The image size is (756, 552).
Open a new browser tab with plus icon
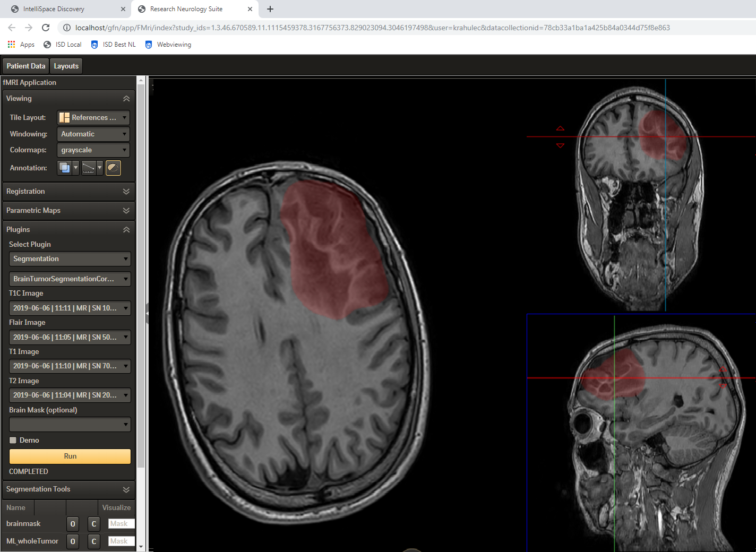pos(270,9)
